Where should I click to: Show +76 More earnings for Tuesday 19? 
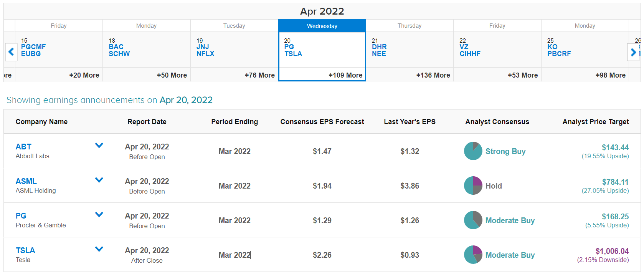pyautogui.click(x=259, y=75)
